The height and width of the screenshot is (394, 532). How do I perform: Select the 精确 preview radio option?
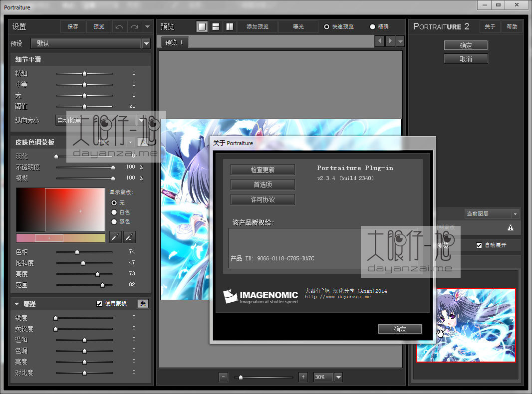coord(372,26)
